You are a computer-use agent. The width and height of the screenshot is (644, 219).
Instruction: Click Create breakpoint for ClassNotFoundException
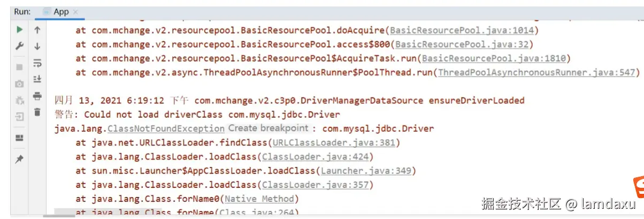268,129
